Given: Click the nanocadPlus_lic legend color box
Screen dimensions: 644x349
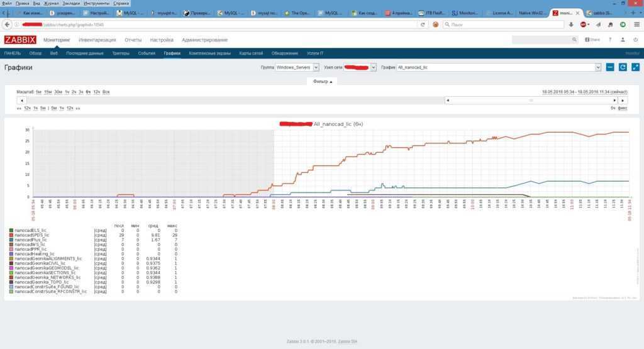Looking at the screenshot, I should [11, 240].
